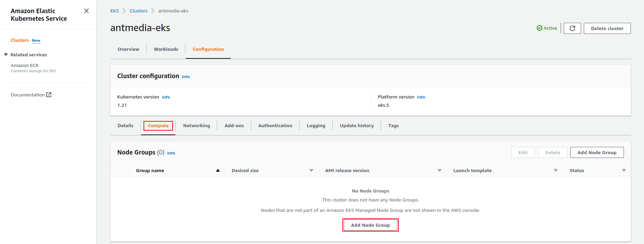
Task: Click the refresh cluster icon button
Action: (x=572, y=28)
